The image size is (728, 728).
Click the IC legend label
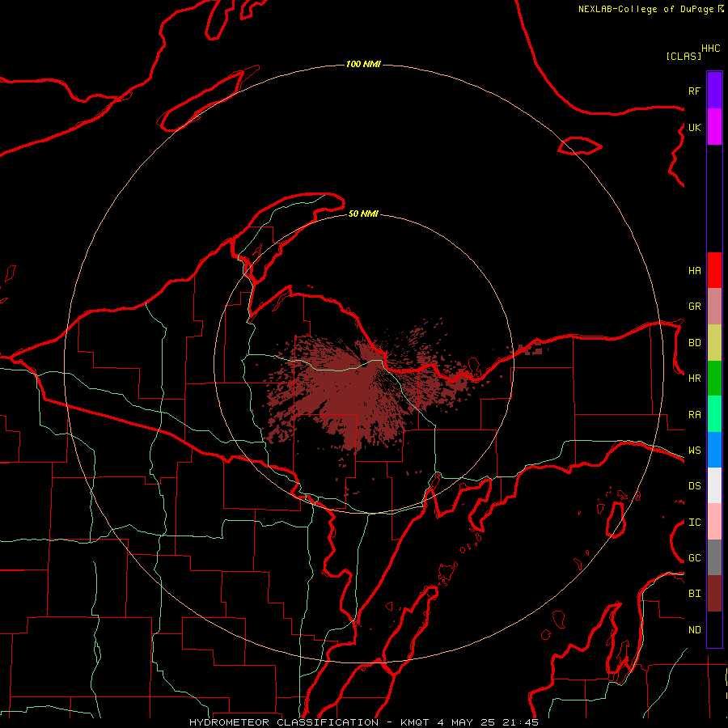click(x=694, y=523)
